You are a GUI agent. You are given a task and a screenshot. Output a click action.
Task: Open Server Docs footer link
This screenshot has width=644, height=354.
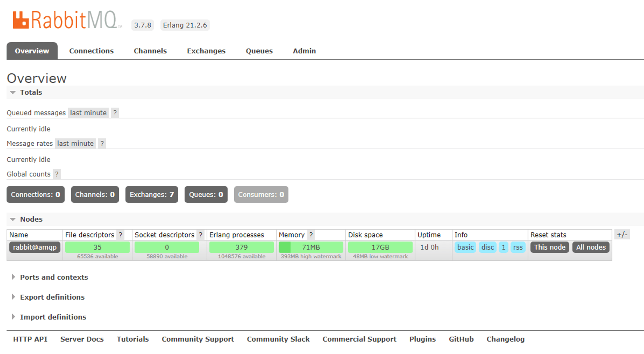click(82, 339)
